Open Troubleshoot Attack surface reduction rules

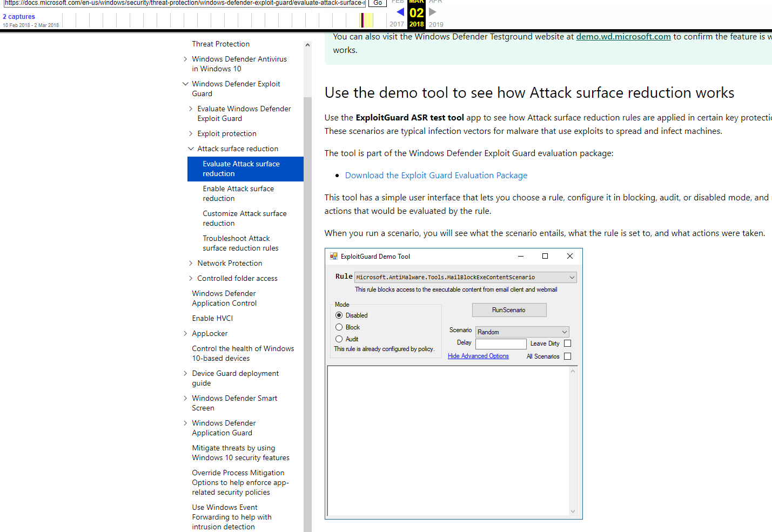(x=240, y=243)
